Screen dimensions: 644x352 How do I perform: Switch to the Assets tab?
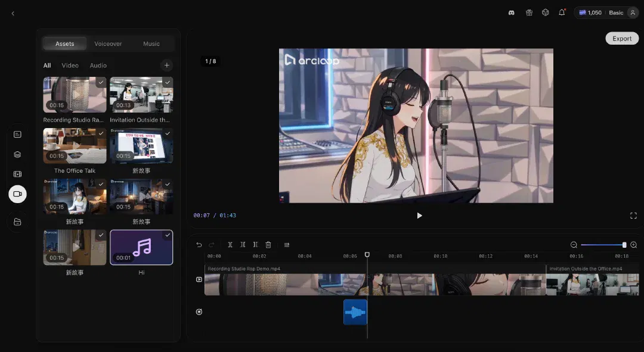65,43
